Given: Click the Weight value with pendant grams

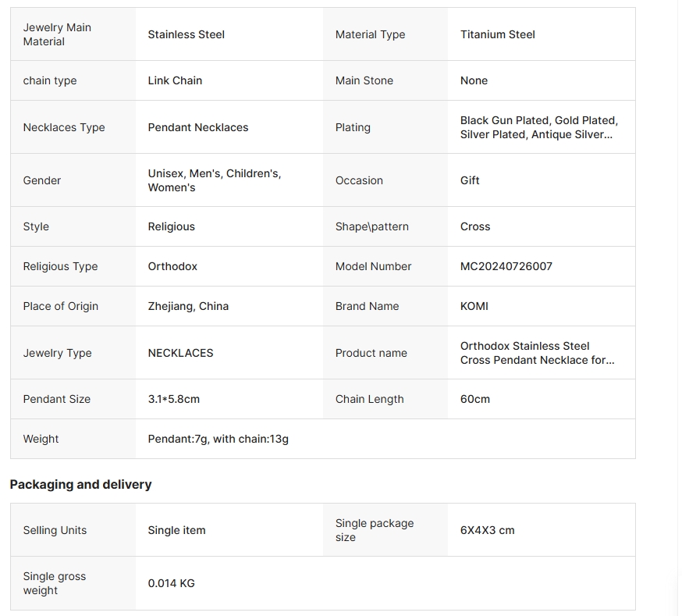Looking at the screenshot, I should click(x=218, y=439).
